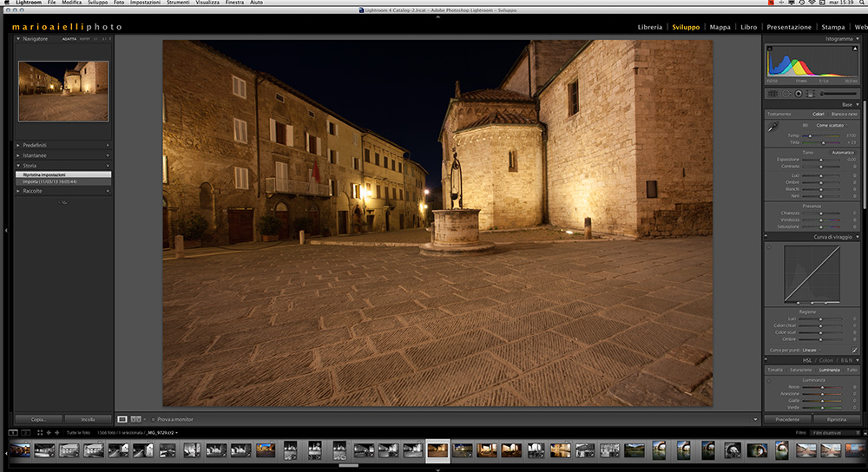Click the point curve edit icon
The height and width of the screenshot is (472, 868).
(x=854, y=350)
